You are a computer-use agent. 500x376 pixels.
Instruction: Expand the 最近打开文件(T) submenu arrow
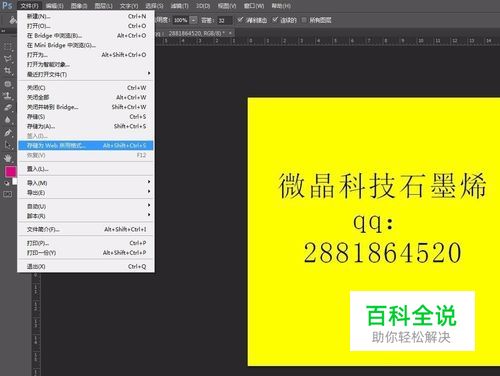pos(149,73)
